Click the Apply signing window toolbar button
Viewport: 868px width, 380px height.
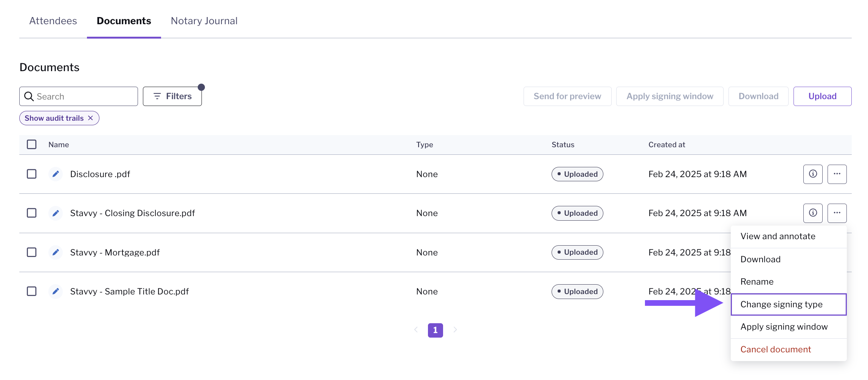[670, 97]
